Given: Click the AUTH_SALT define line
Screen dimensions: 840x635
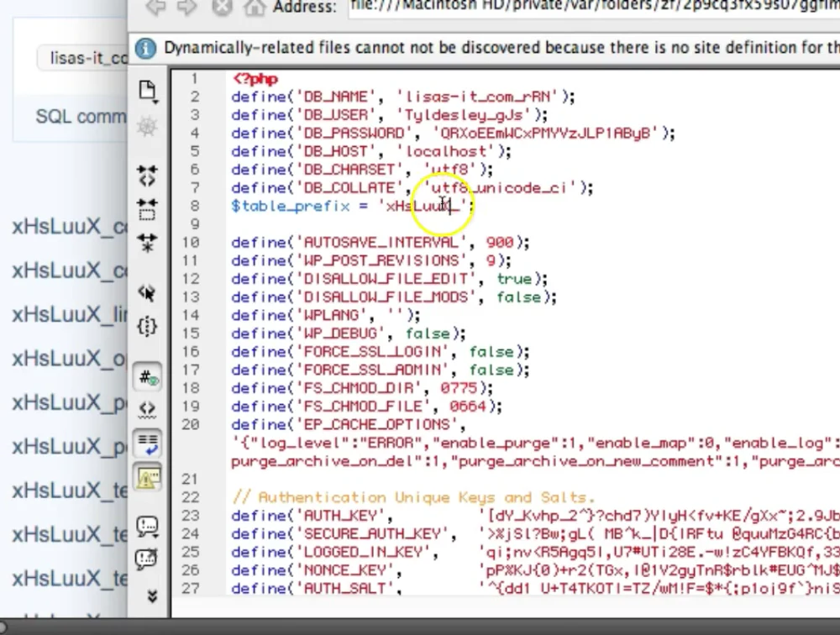Looking at the screenshot, I should (536, 588).
